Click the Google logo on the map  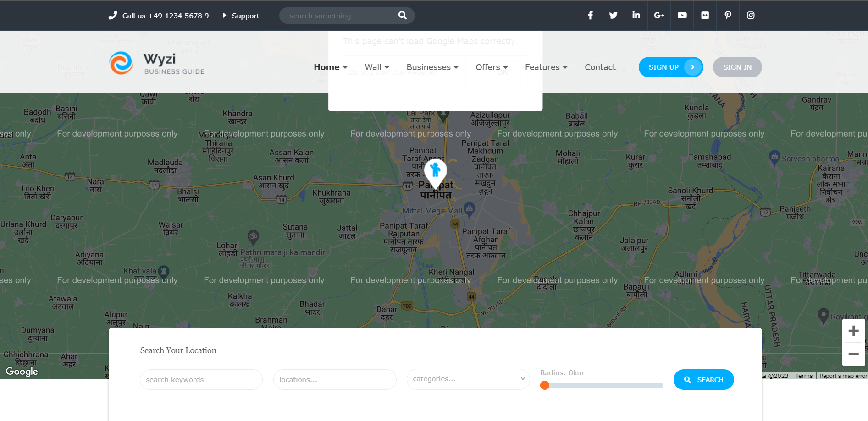click(22, 372)
